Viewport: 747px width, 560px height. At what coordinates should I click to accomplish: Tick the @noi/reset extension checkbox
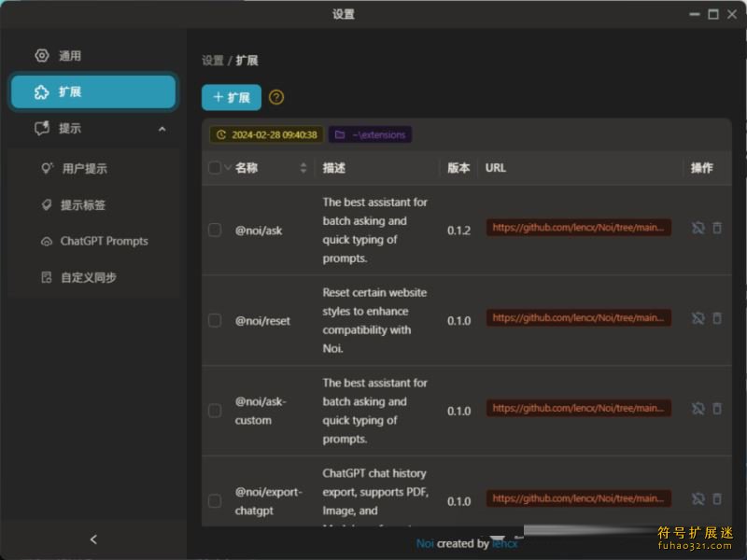[215, 320]
